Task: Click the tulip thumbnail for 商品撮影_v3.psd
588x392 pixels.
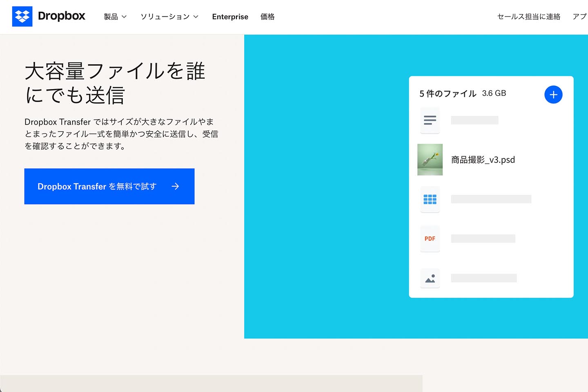Action: pyautogui.click(x=430, y=160)
